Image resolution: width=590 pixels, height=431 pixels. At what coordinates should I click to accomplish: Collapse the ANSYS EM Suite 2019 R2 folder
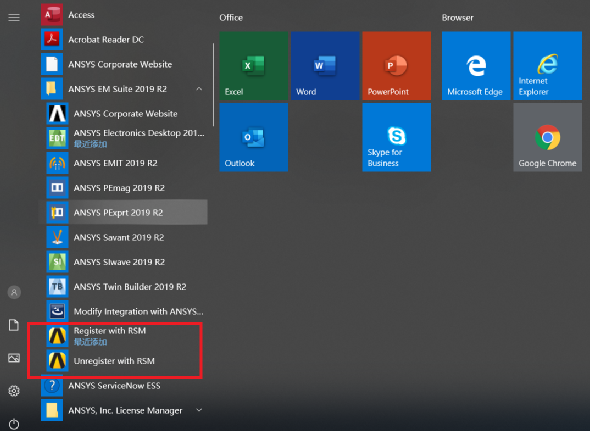199,89
